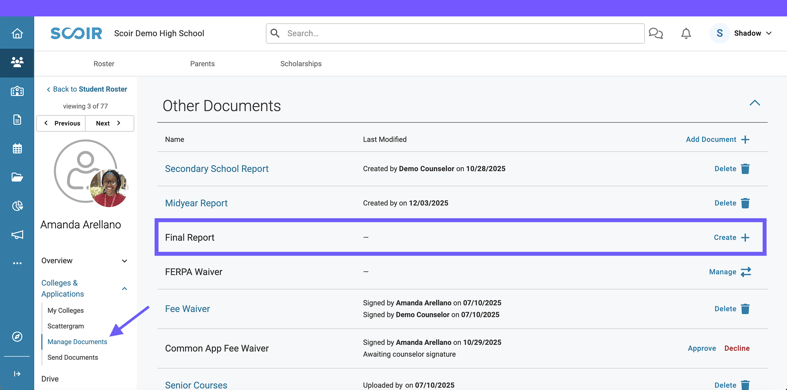Switch to the Parents tab
The width and height of the screenshot is (787, 390).
pyautogui.click(x=202, y=64)
